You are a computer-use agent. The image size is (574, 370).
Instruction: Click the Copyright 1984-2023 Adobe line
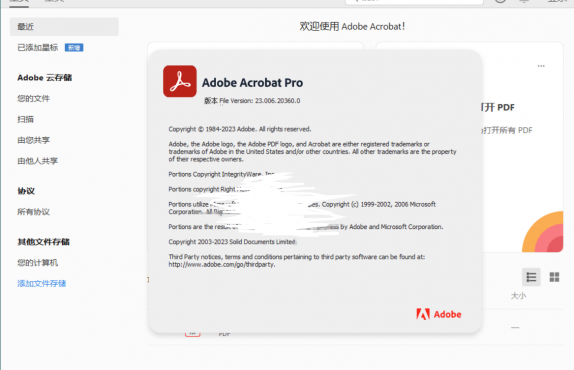[240, 129]
